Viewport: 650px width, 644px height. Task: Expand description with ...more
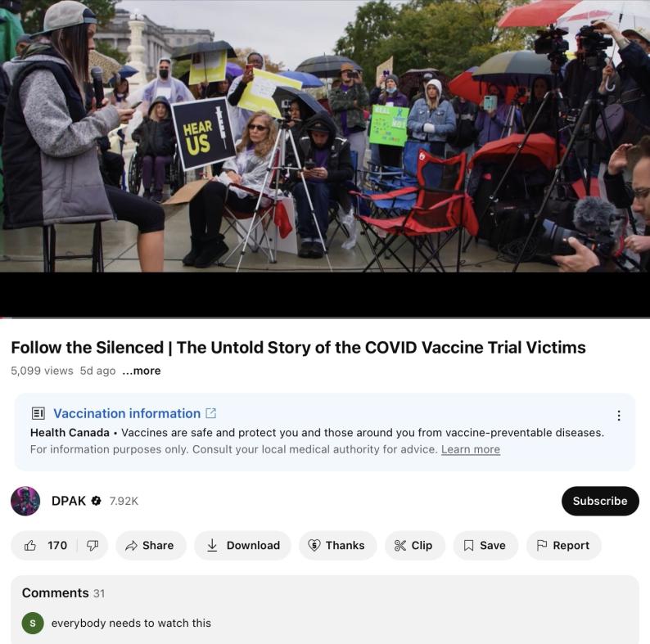142,371
